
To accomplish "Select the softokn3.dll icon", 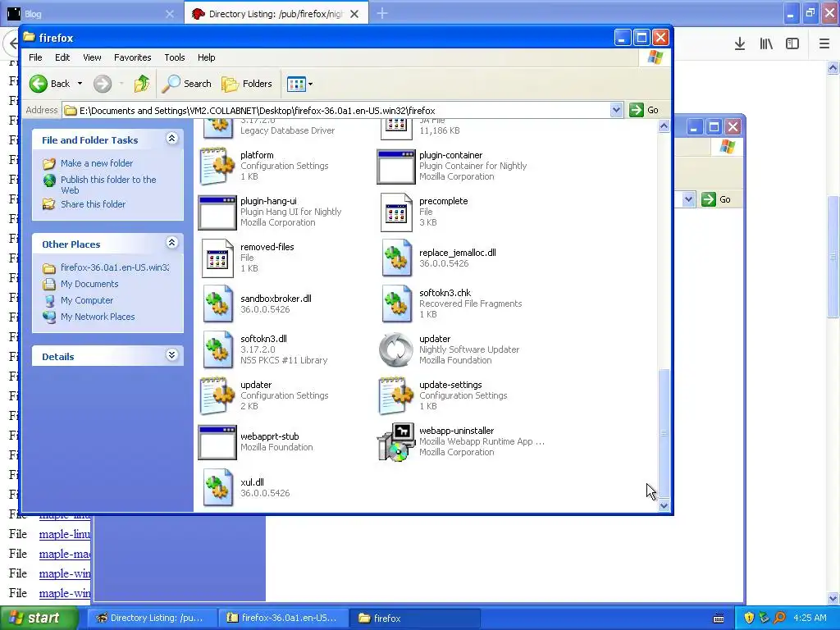I will pos(217,349).
